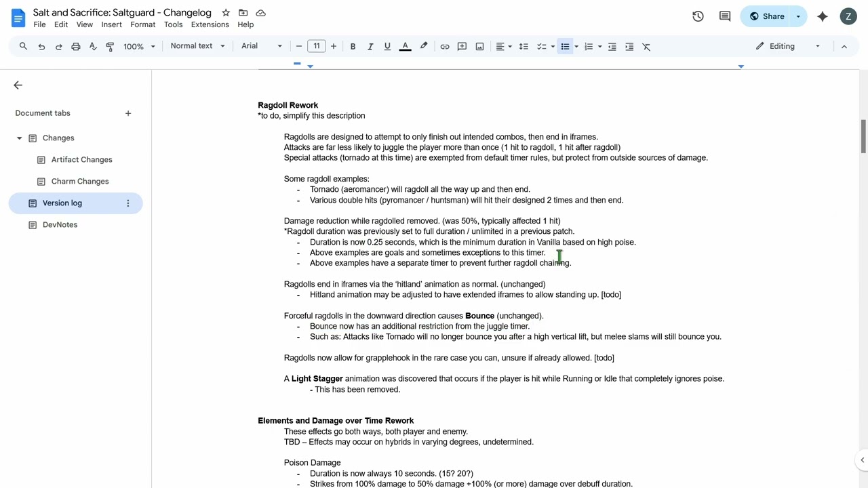868x488 pixels.
Task: Open the Editing mode dropdown
Action: click(x=789, y=46)
